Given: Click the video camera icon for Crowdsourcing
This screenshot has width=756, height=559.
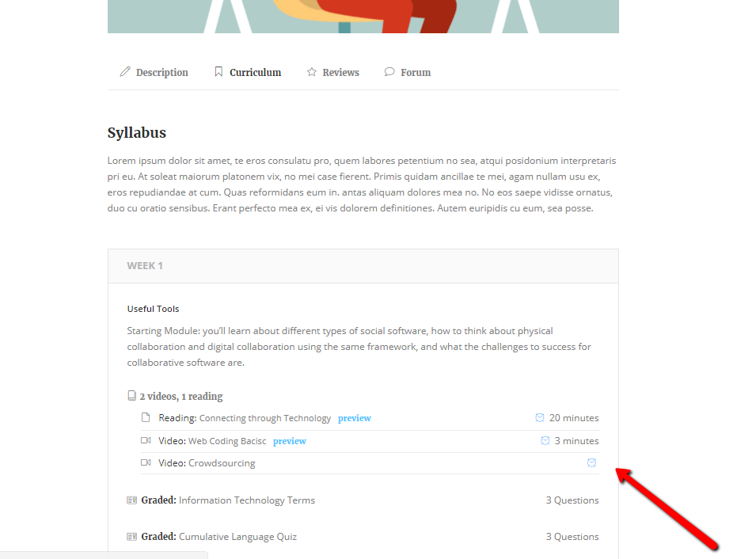Looking at the screenshot, I should [x=146, y=462].
